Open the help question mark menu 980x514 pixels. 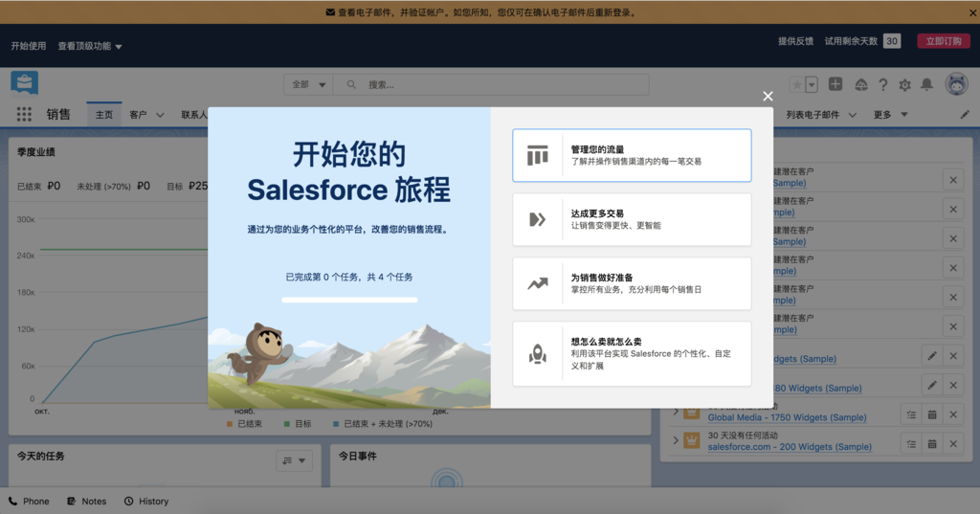[882, 84]
